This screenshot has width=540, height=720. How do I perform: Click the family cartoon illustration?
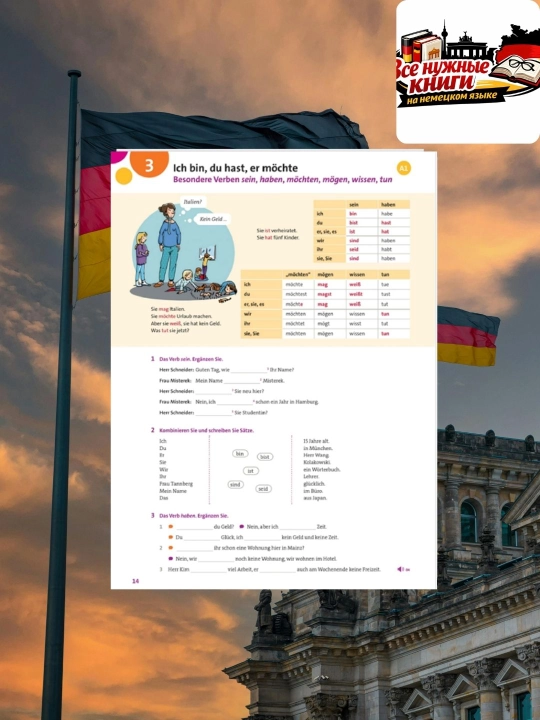click(x=184, y=253)
